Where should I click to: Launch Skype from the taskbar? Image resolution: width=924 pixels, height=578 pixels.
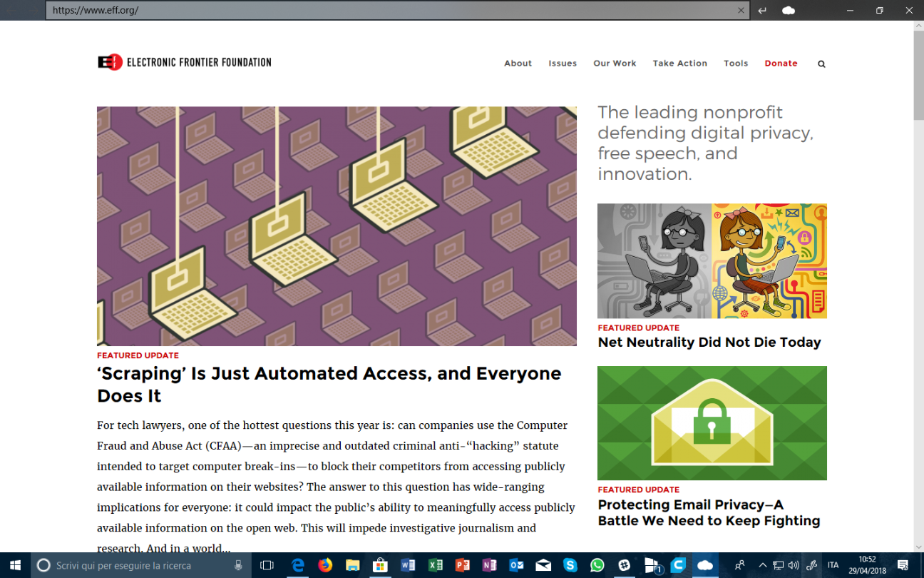pos(570,565)
